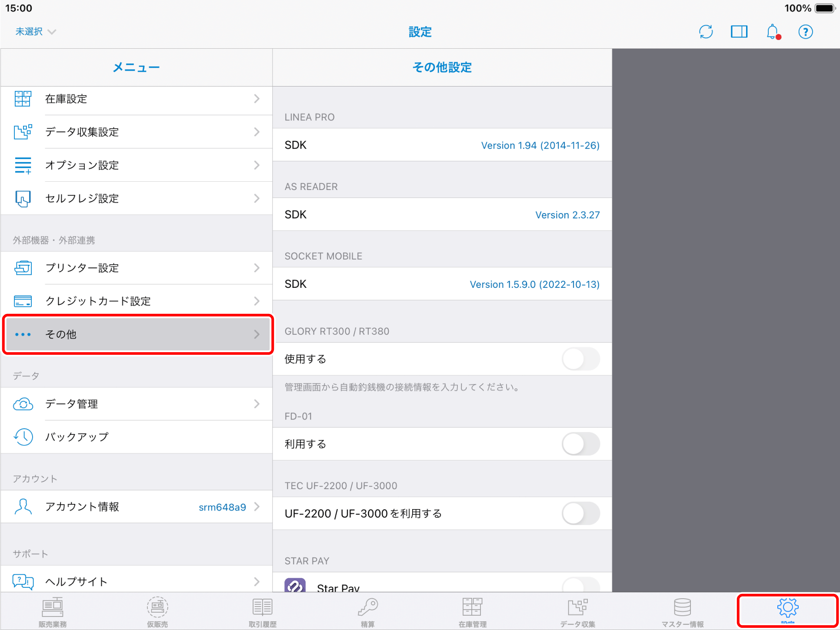Select the 販売業務 register icon in the bottom bar
Image resolution: width=840 pixels, height=630 pixels.
(x=52, y=610)
